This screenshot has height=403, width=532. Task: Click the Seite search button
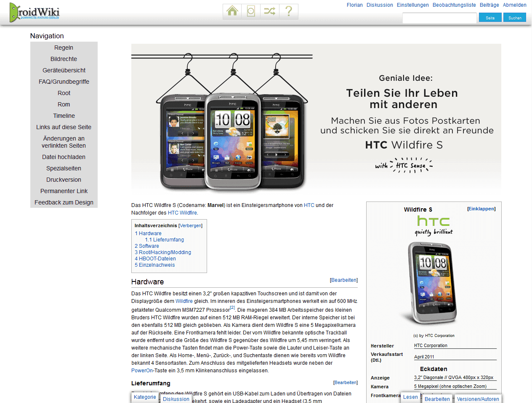[490, 18]
